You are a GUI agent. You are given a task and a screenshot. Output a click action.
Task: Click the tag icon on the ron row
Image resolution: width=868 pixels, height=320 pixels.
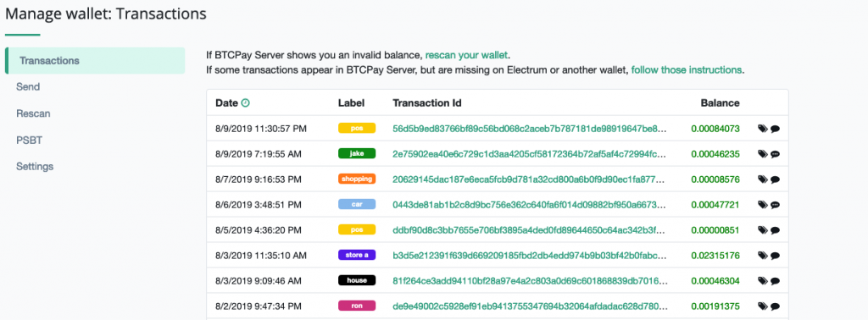(x=763, y=306)
